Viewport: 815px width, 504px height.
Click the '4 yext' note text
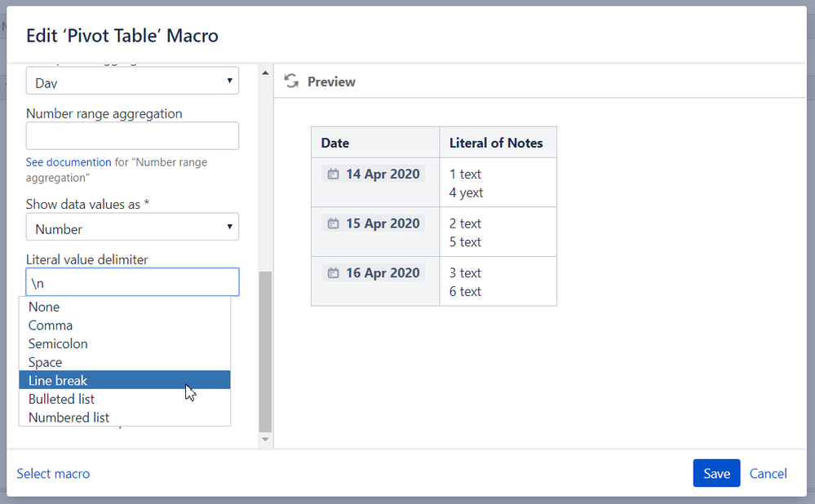click(x=466, y=192)
